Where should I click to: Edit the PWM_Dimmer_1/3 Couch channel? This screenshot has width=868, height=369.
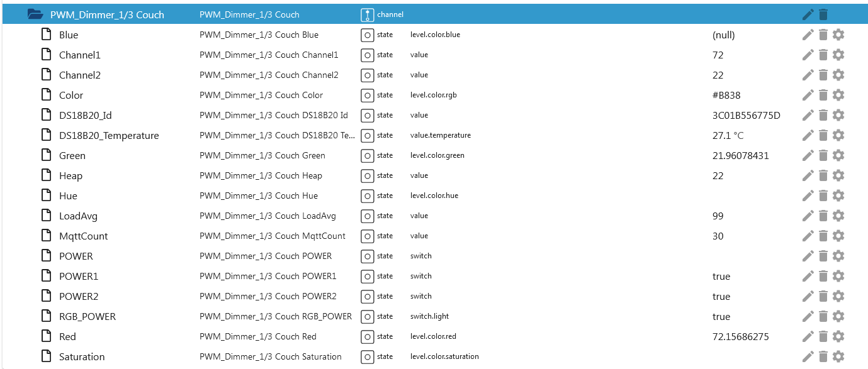[808, 14]
